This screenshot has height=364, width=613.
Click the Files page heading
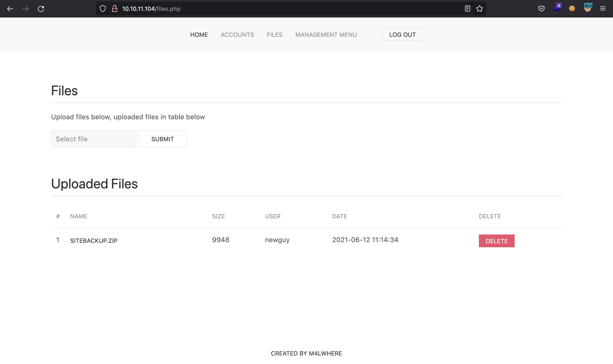pos(64,91)
